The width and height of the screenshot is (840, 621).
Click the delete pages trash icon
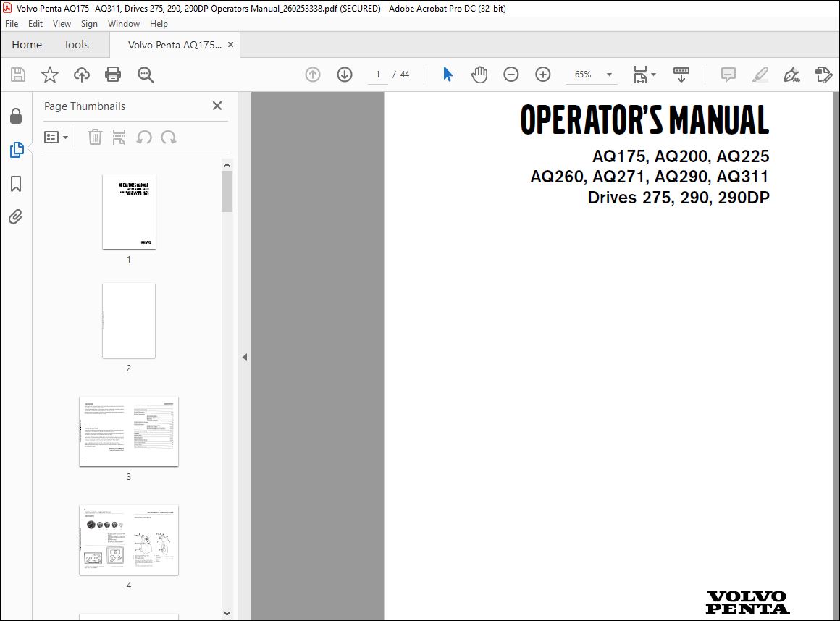point(95,137)
